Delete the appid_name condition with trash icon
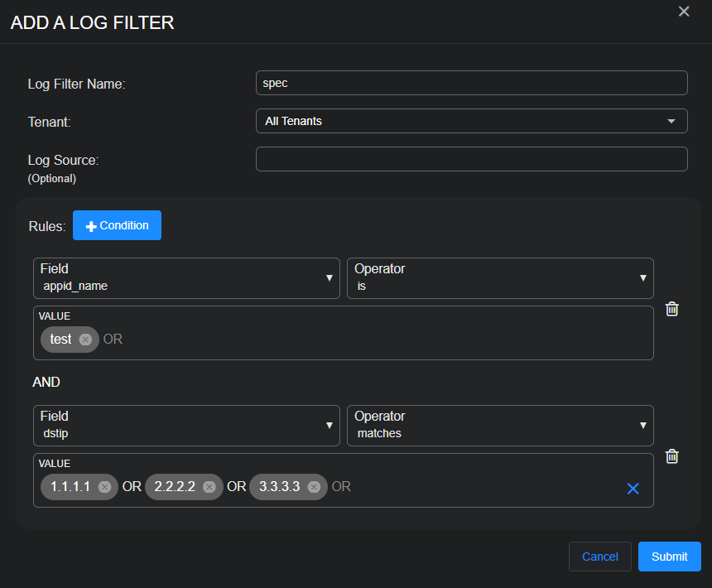The height and width of the screenshot is (588, 712). coord(672,309)
